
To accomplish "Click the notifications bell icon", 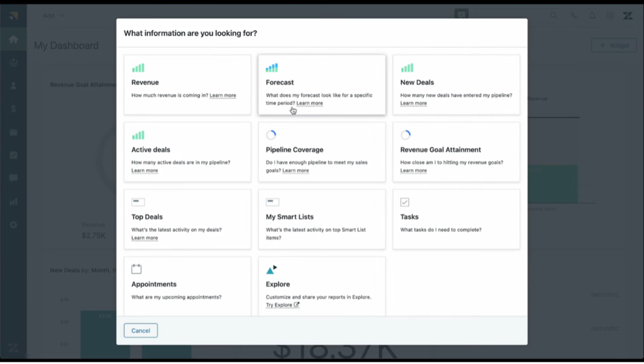I will pyautogui.click(x=592, y=16).
